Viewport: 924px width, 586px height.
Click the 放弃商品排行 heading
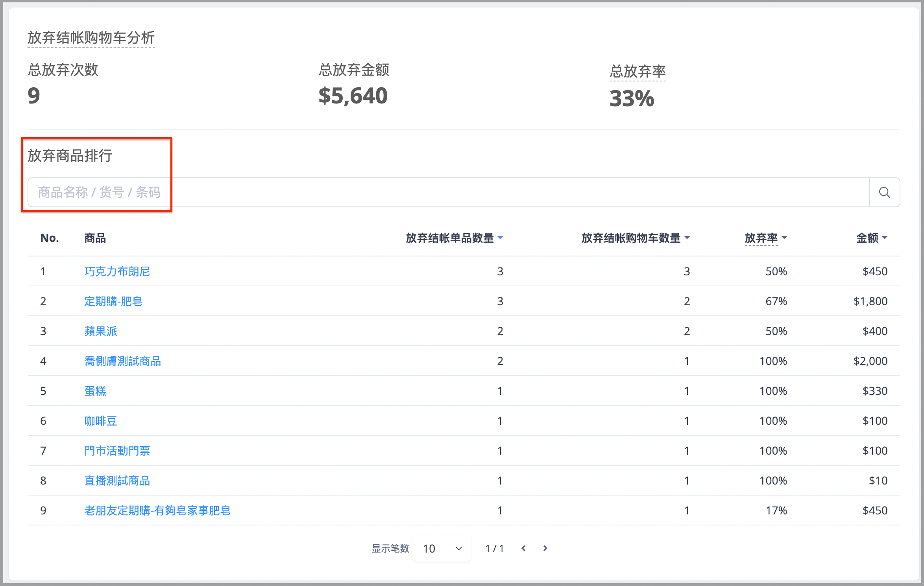(70, 156)
